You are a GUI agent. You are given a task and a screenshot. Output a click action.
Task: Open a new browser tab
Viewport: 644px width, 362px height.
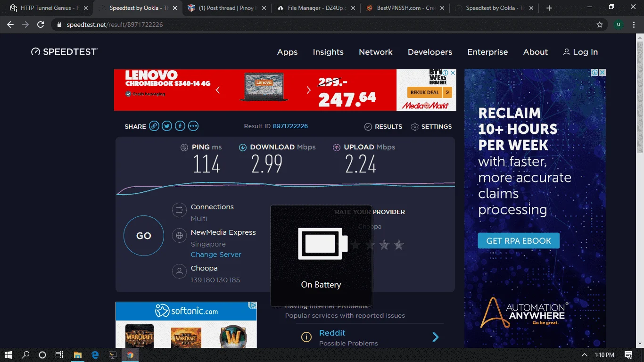(x=549, y=8)
